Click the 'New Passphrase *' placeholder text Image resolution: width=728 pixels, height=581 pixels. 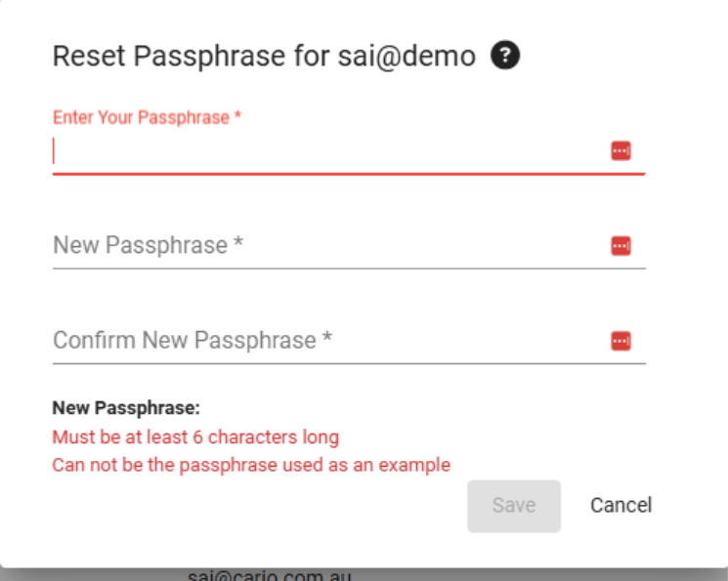coord(148,245)
